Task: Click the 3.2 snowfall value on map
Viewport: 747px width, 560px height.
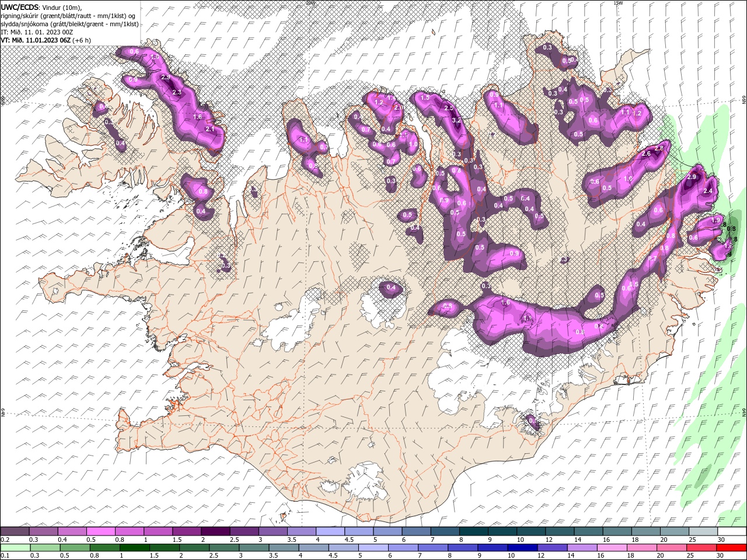Action: point(456,120)
